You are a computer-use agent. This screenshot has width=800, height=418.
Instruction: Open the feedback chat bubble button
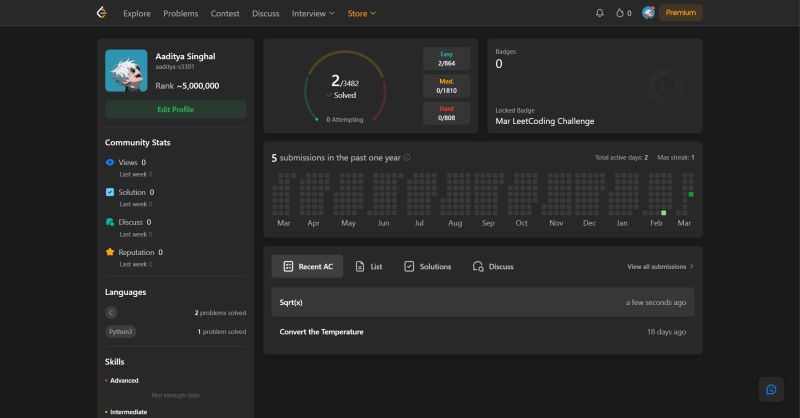[x=771, y=389]
